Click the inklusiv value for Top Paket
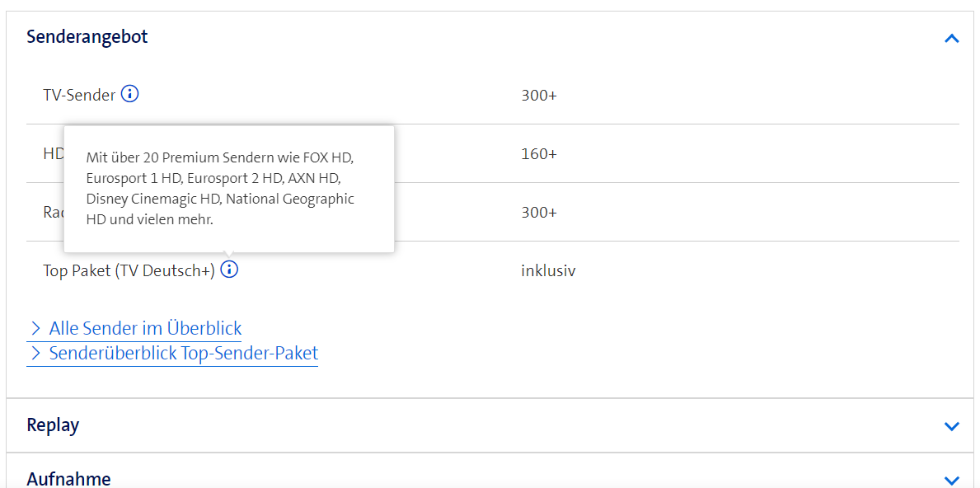Screen dimensions: 980x488 pos(548,270)
